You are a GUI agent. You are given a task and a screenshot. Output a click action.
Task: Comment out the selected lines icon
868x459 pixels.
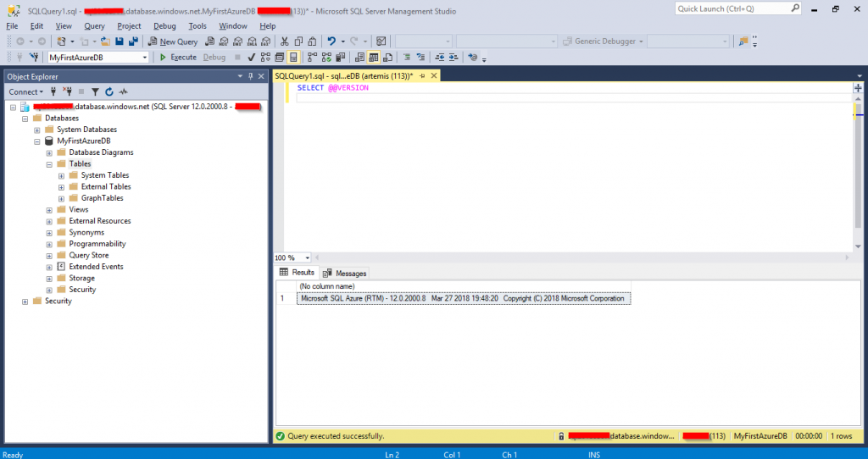point(406,57)
